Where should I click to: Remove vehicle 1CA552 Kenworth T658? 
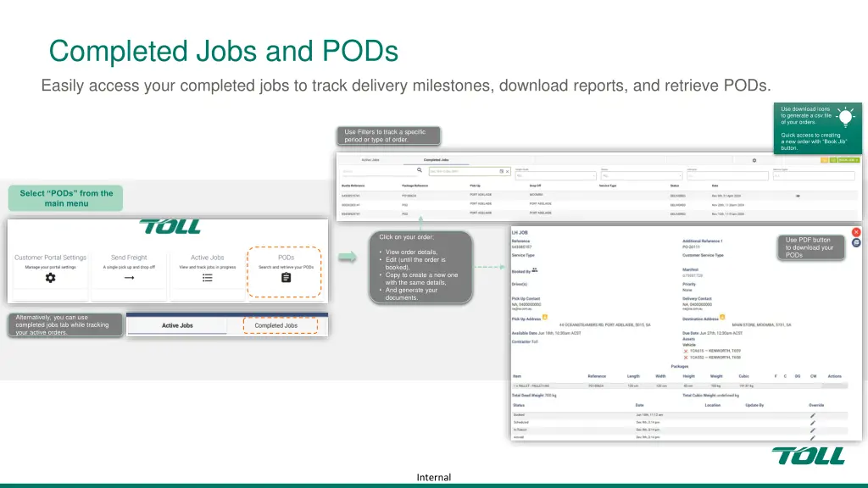pyautogui.click(x=685, y=358)
